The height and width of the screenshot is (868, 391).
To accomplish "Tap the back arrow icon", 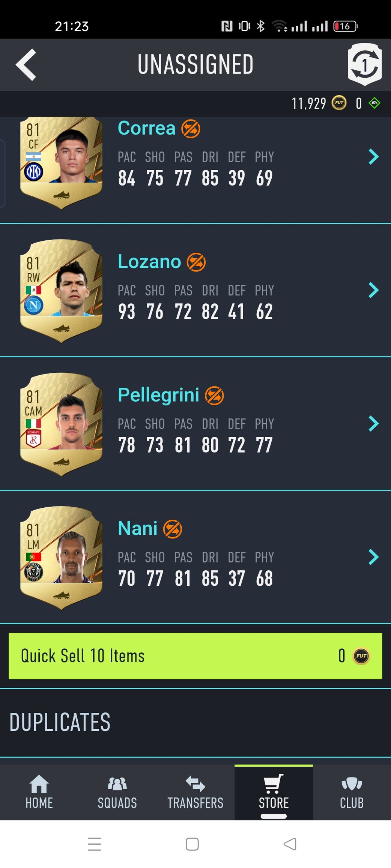I will 26,64.
